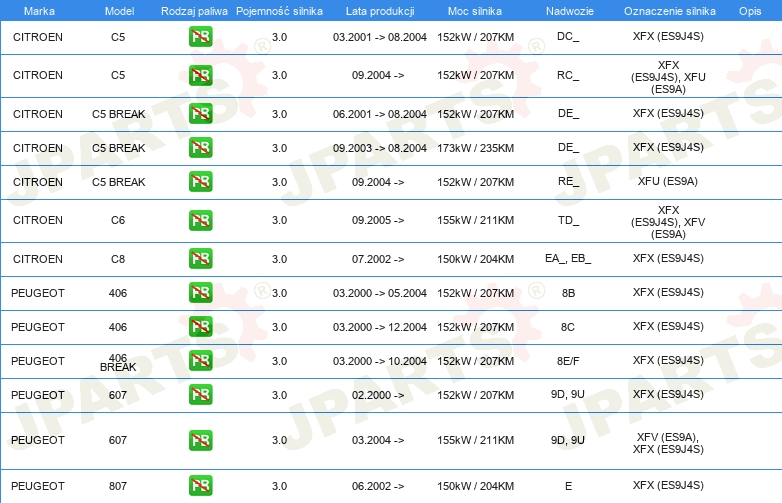Select the 155kW / 211KM cell in C6 row
The width and height of the screenshot is (782, 503).
tap(475, 220)
